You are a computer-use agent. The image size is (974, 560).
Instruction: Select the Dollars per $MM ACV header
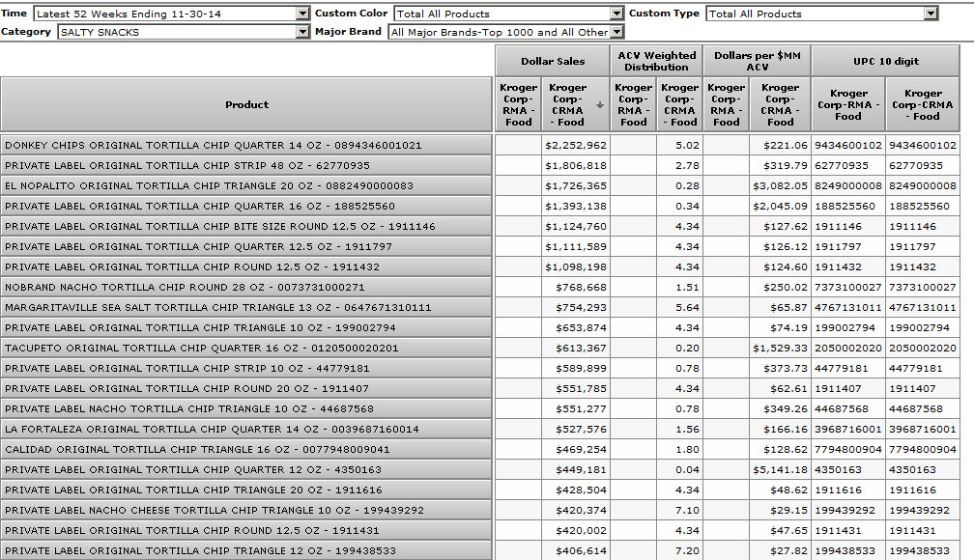[x=758, y=61]
